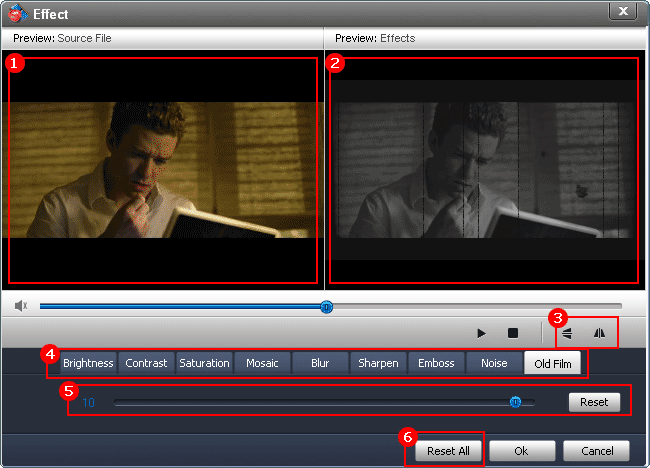Click the Effect app logo icon
650x468 pixels.
point(17,14)
